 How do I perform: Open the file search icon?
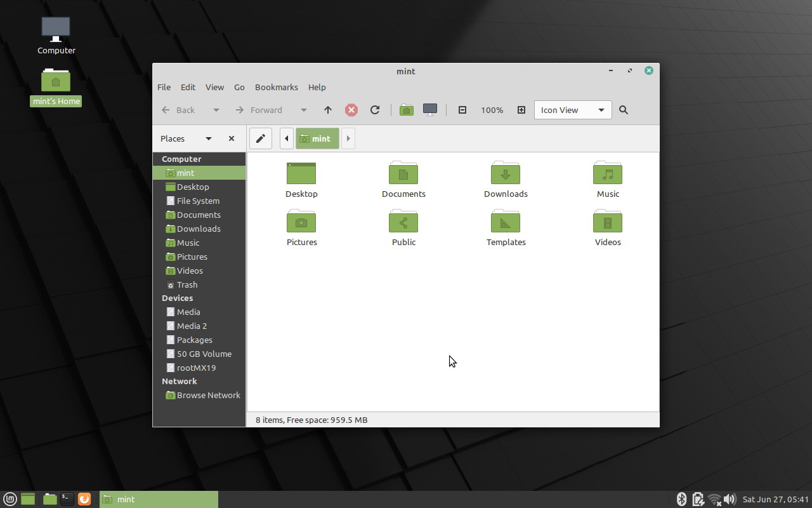pos(623,110)
